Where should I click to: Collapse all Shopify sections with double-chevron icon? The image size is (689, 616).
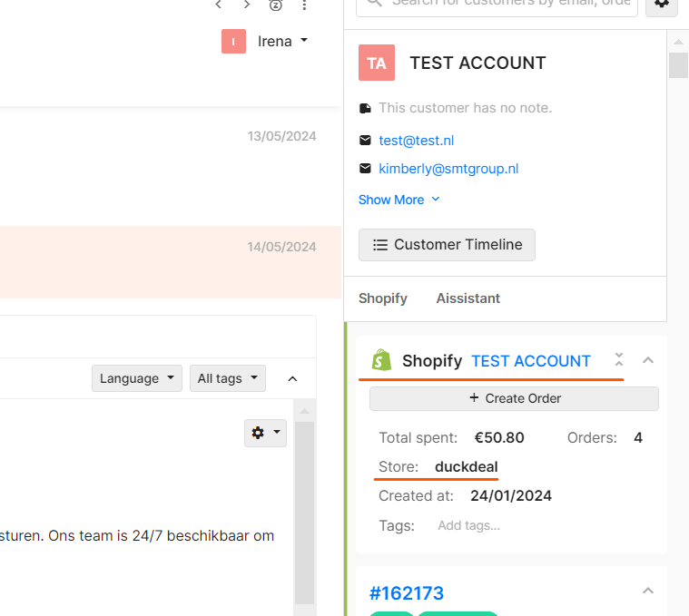point(619,360)
